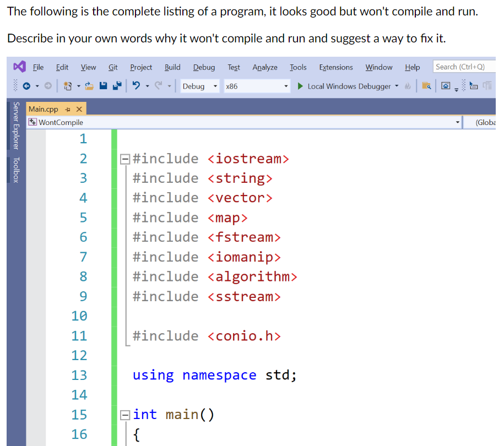Open the Find in Files icon
The image size is (504, 446).
pos(427,86)
